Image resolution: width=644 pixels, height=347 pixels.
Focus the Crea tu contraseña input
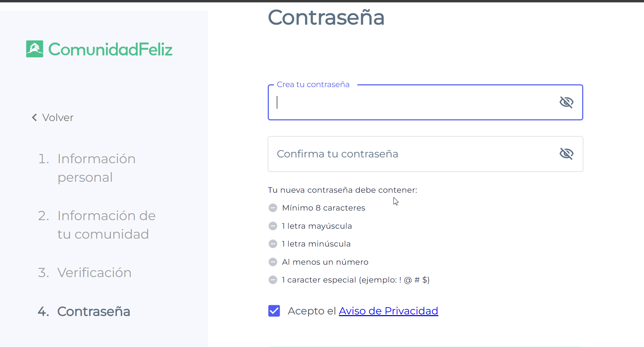[x=425, y=102]
